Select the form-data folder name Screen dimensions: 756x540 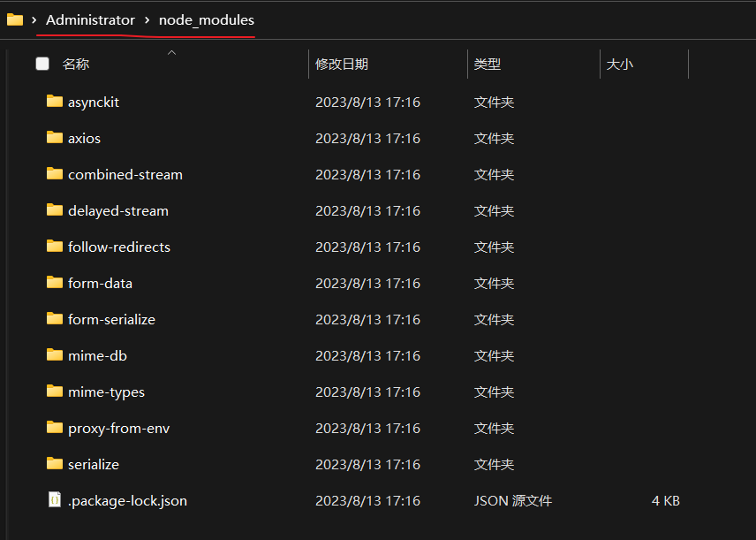(x=101, y=284)
